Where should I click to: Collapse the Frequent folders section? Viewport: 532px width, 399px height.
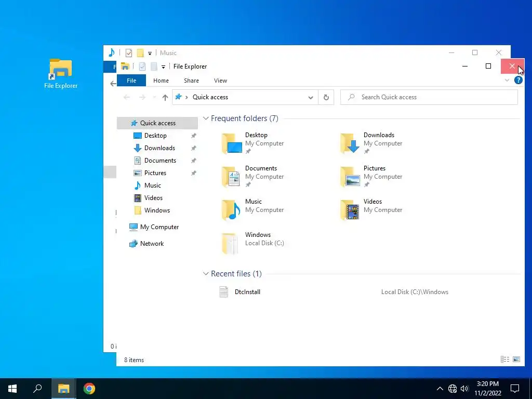tap(206, 118)
